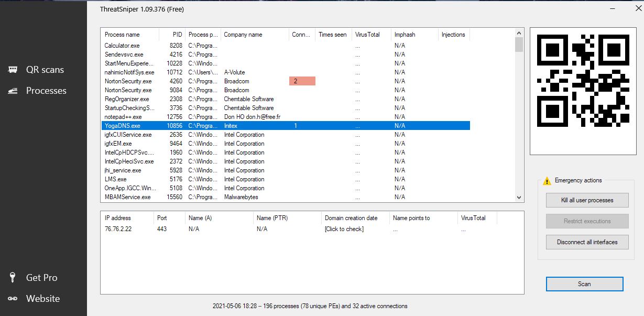Image resolution: width=644 pixels, height=316 pixels.
Task: Click Name points to column header
Action: (423, 218)
